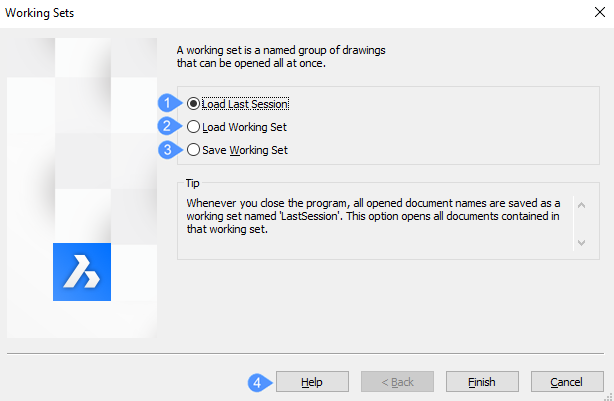Cancel the Working Sets dialog

tap(567, 382)
